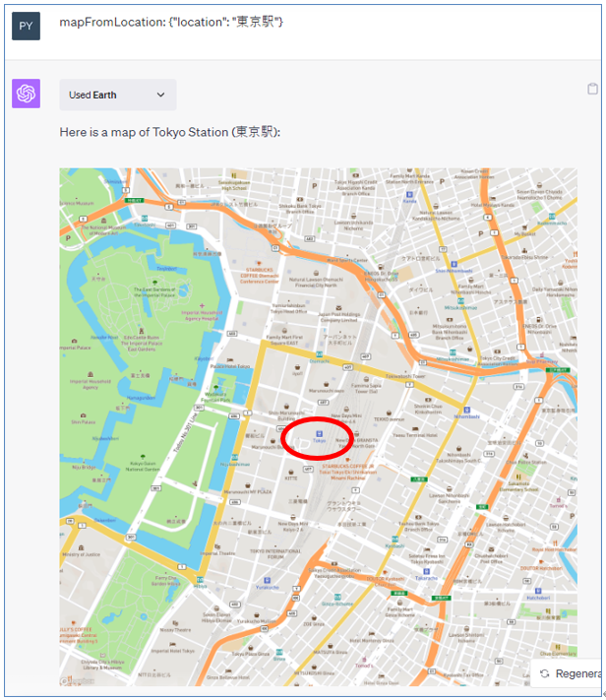Click the chevron beside Used Earth
The height and width of the screenshot is (700, 606).
point(160,95)
